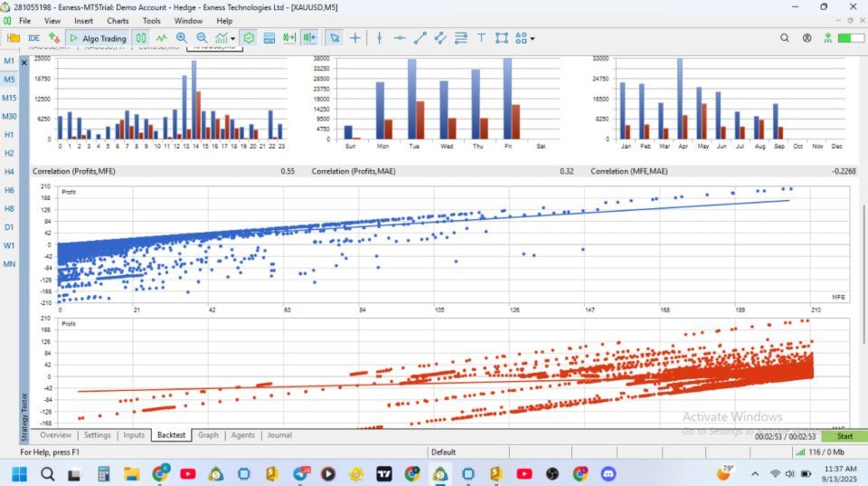Select the M15 timeframe

tap(9, 98)
